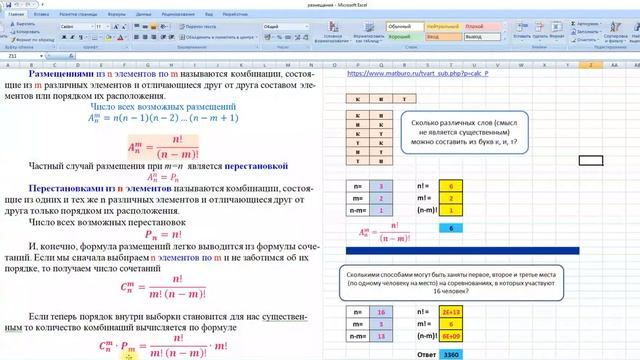Toggle Перенос текста wrap text
This screenshot has height=360, width=640.
pos(198,27)
